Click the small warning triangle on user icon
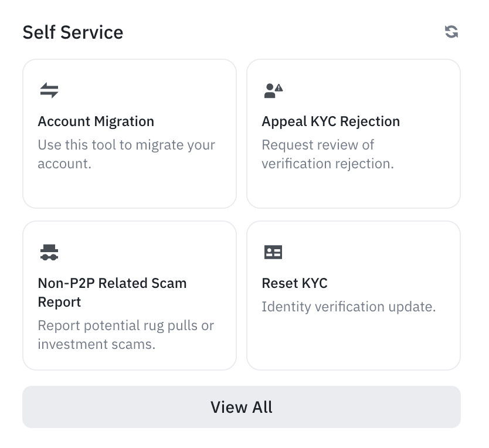 [x=279, y=88]
